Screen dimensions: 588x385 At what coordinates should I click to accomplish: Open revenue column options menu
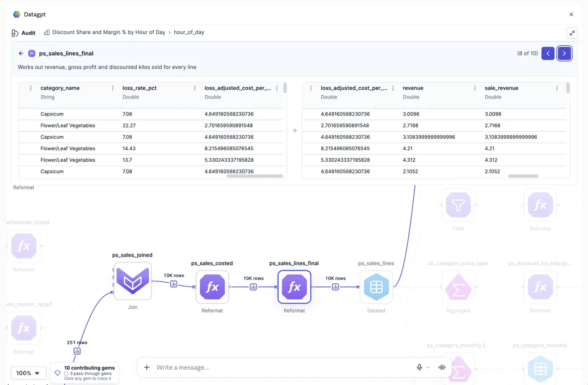pos(475,88)
